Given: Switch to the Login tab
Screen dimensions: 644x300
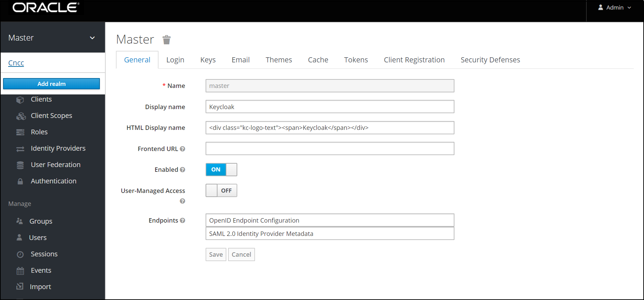Looking at the screenshot, I should (x=175, y=60).
